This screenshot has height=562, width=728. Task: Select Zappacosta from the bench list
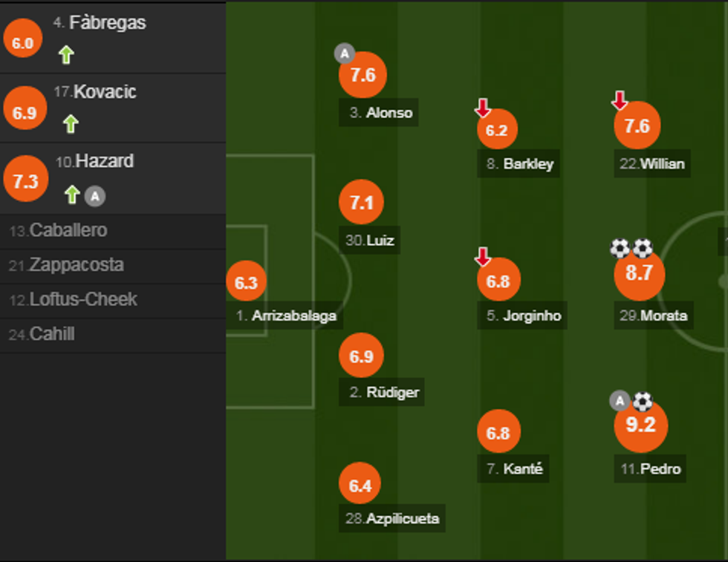pos(67,265)
